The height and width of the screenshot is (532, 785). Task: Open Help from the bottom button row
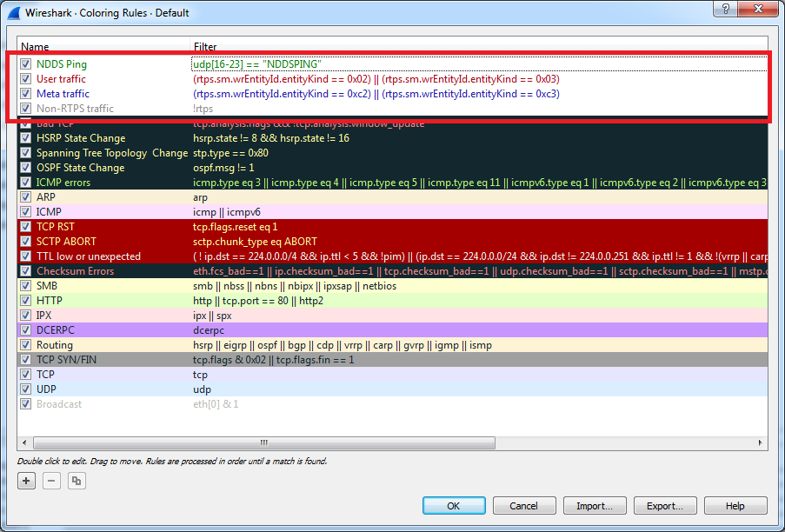[x=735, y=505]
